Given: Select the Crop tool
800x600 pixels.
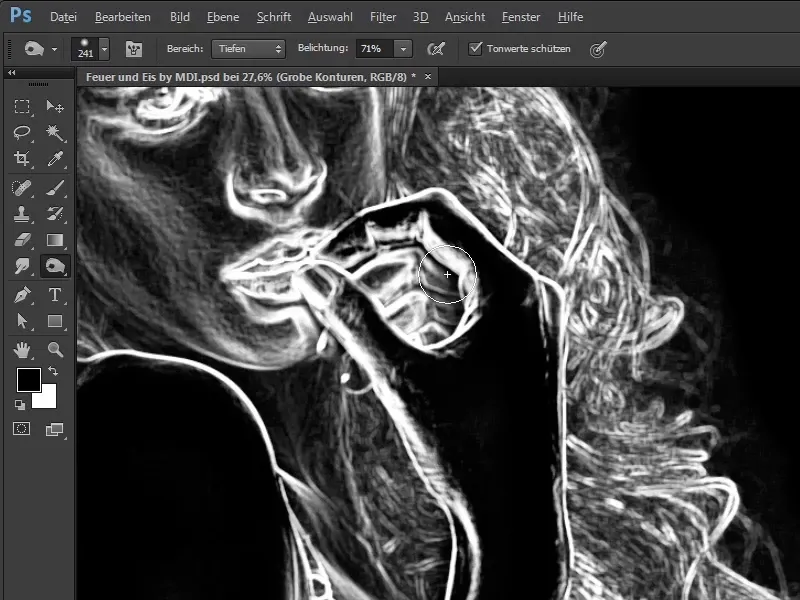Looking at the screenshot, I should point(21,159).
